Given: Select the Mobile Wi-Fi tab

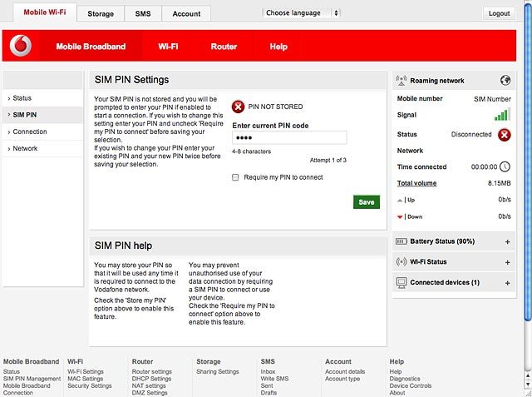Looking at the screenshot, I should pos(45,12).
